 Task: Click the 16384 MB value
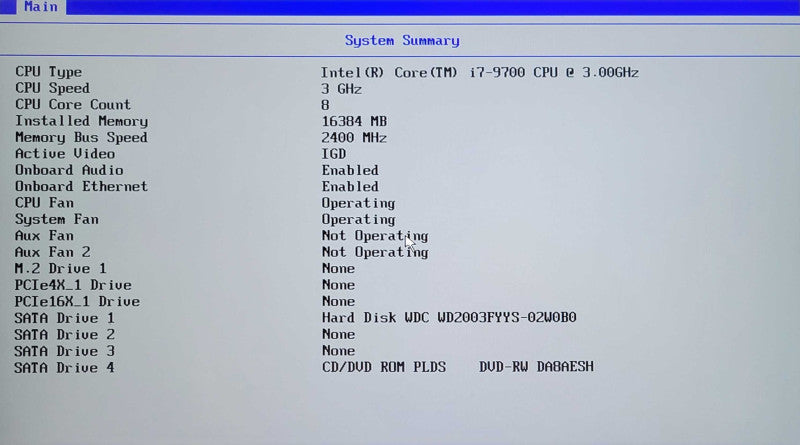point(354,121)
